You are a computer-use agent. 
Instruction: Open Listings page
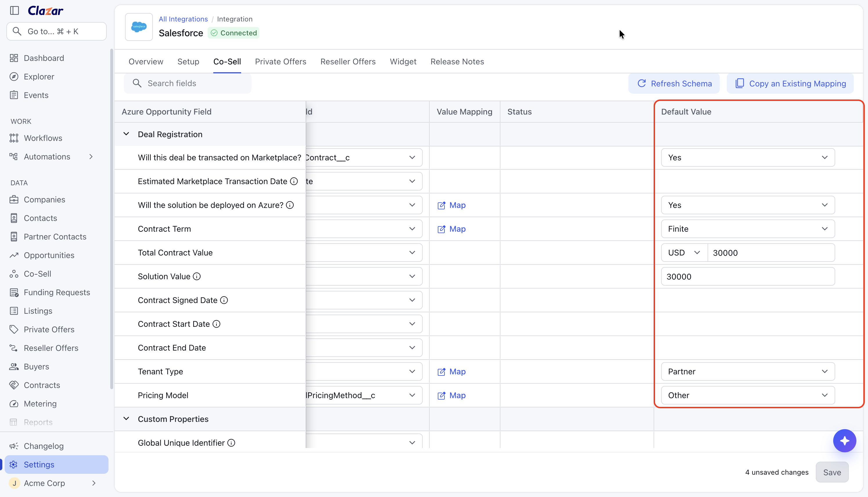pos(38,311)
